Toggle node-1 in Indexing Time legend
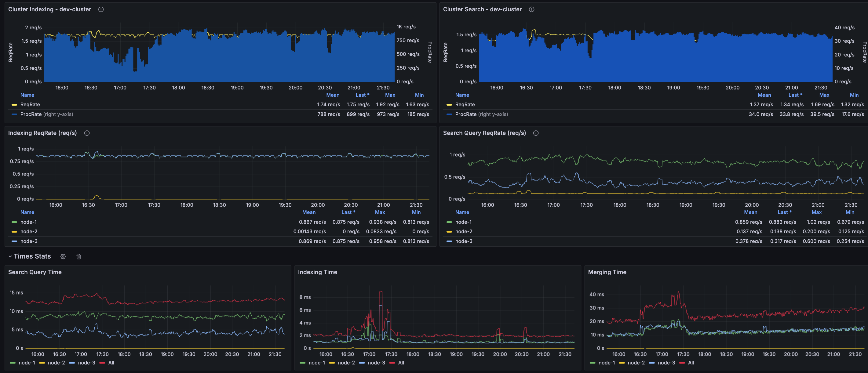 click(317, 363)
